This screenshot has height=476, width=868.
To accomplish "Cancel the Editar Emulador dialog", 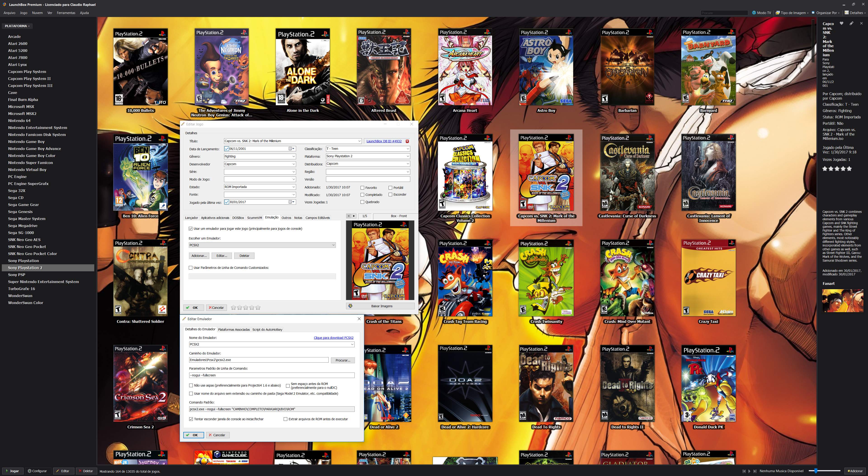I will [218, 435].
